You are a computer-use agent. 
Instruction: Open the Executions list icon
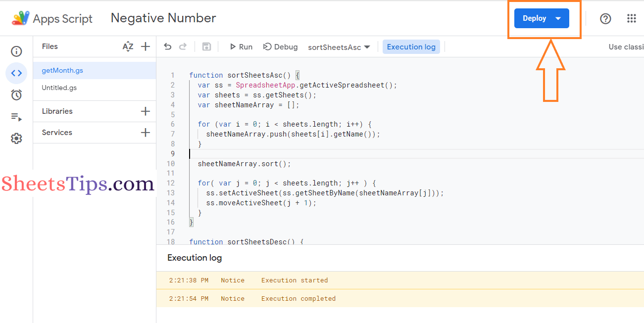click(x=16, y=117)
